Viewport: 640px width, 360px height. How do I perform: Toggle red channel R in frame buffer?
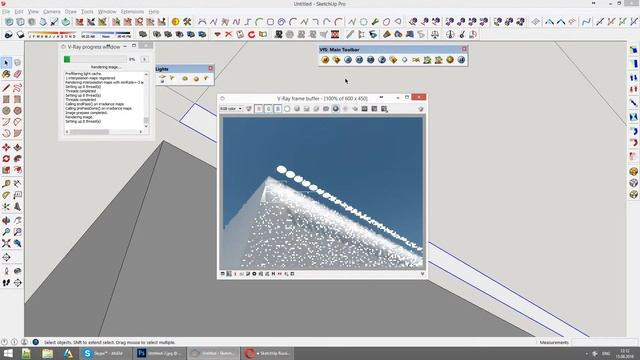pyautogui.click(x=259, y=109)
